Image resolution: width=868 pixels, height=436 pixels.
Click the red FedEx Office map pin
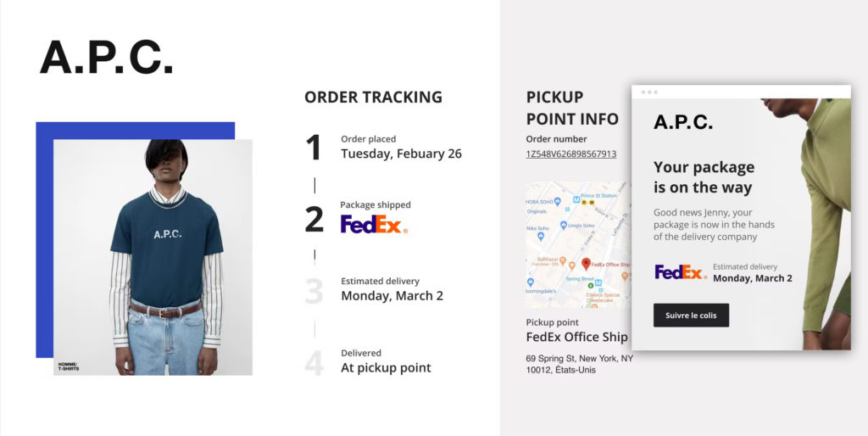tap(587, 264)
